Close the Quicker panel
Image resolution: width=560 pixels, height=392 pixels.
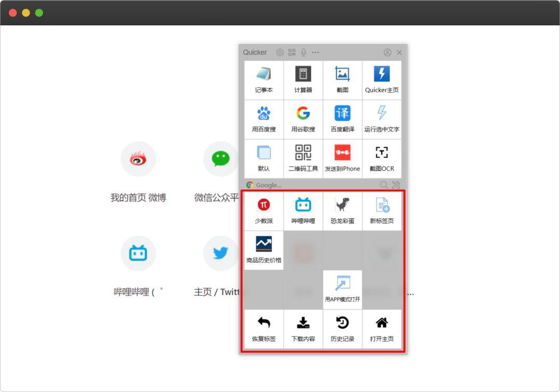coord(399,52)
